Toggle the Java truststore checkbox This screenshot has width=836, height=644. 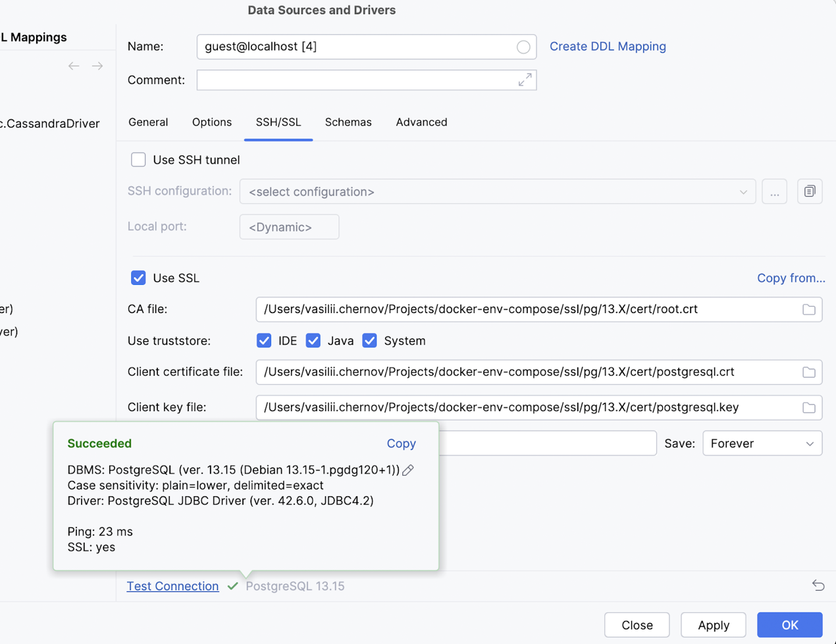[x=313, y=341]
